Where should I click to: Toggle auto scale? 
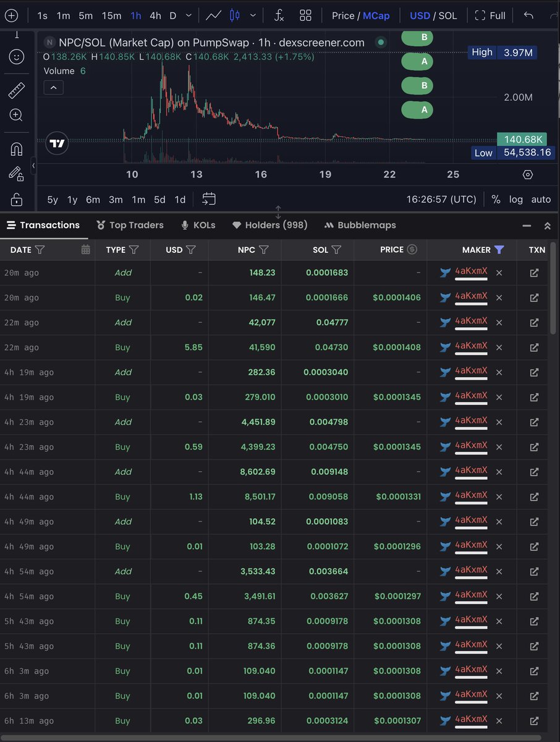541,199
